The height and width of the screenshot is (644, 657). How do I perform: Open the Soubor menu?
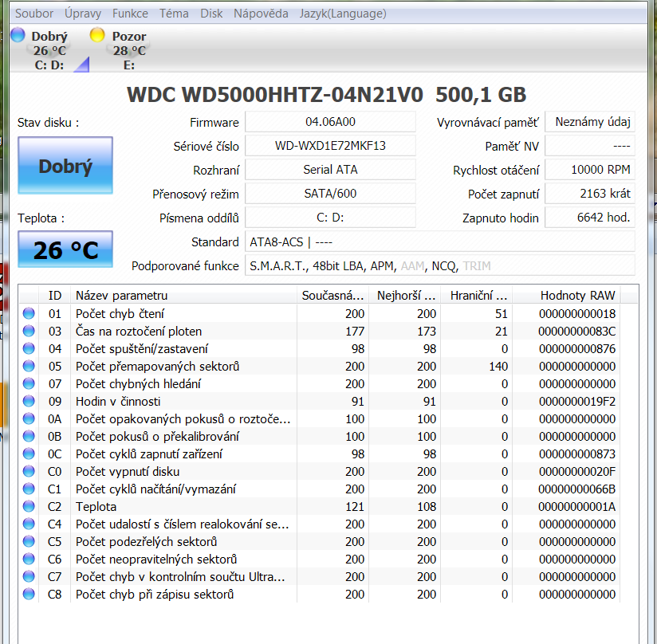35,14
